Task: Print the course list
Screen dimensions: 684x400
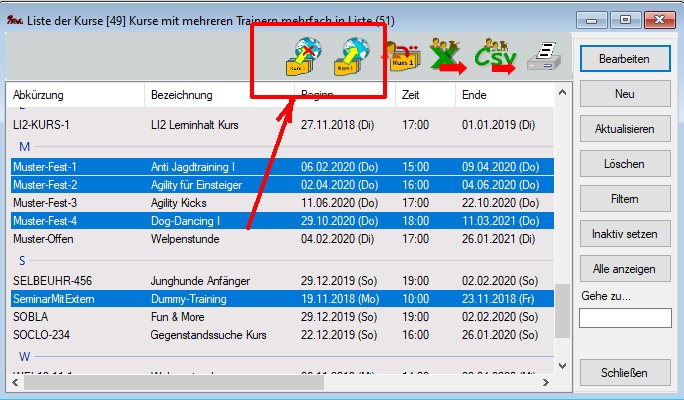Action: 544,57
